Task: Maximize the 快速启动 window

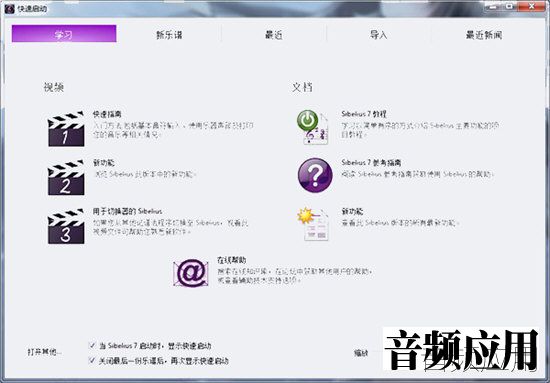Action: click(510, 6)
